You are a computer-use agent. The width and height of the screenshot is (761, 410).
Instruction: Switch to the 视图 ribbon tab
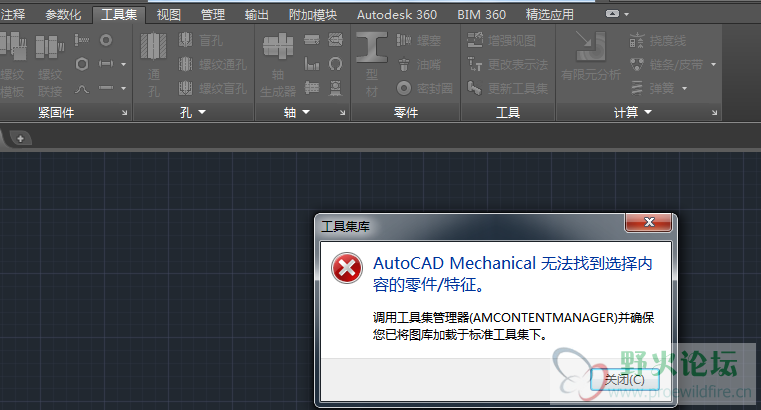tap(168, 15)
